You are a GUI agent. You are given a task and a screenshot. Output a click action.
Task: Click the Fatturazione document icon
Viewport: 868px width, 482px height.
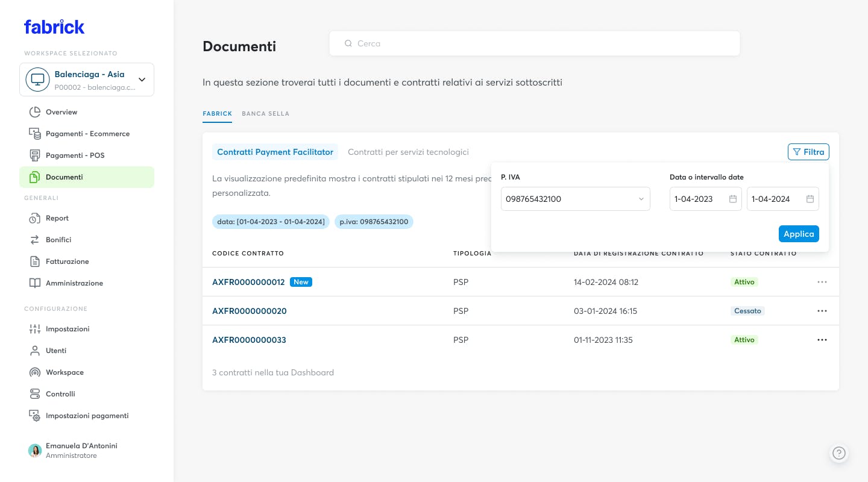pos(35,261)
